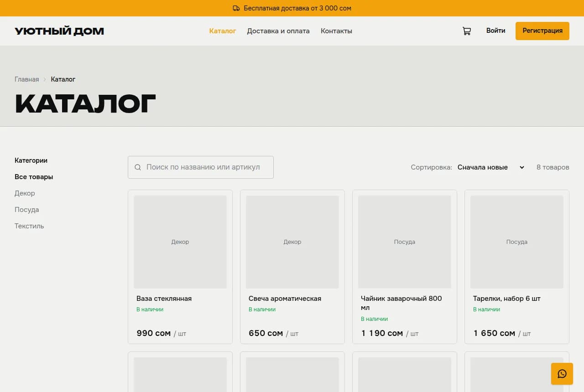Filter by Декор category in sidebar
Viewport: 584px width, 392px height.
click(x=25, y=193)
